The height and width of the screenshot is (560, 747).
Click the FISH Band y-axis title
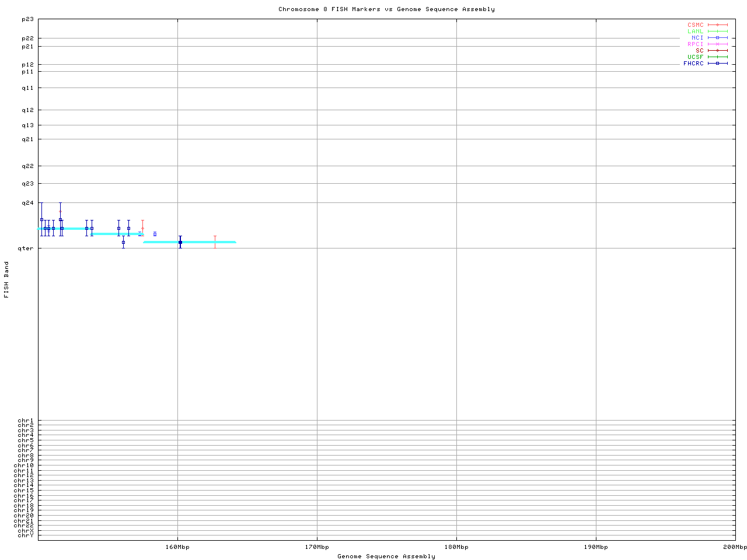(7, 279)
